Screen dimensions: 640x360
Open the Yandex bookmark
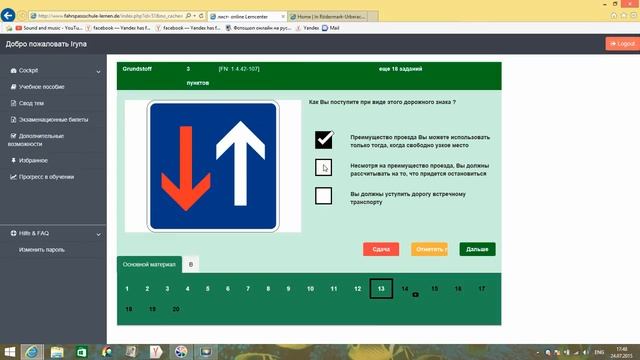point(307,28)
